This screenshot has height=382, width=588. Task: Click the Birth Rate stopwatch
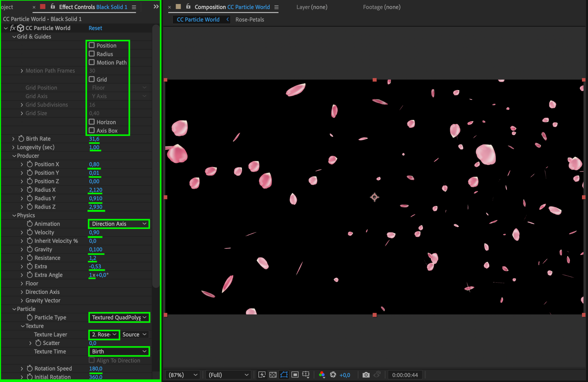coord(21,139)
